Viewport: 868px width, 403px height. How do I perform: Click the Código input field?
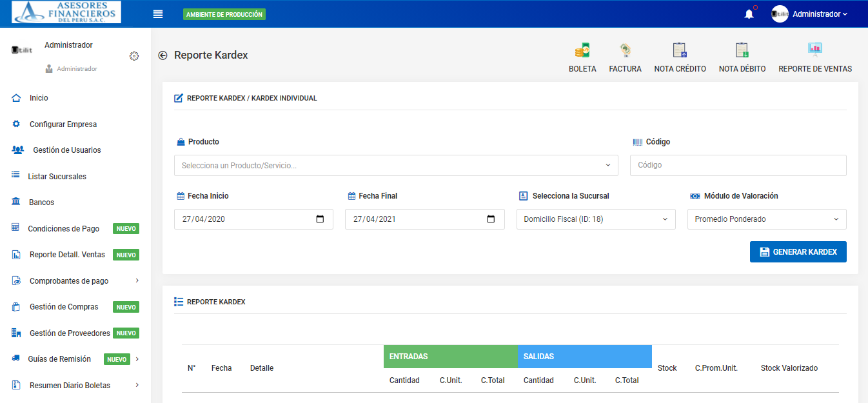click(x=738, y=166)
